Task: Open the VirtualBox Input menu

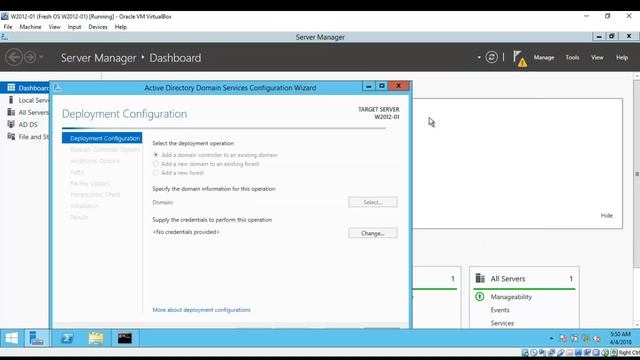Action: [74, 27]
